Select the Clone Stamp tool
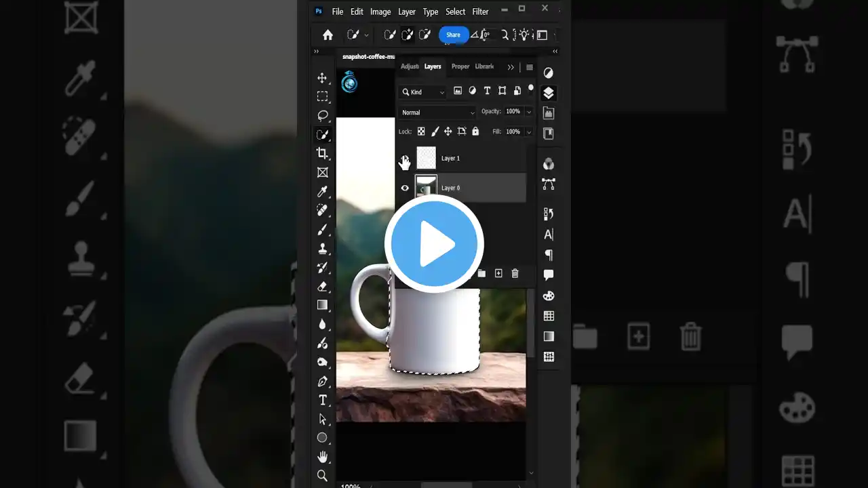This screenshot has width=868, height=488. (x=323, y=249)
